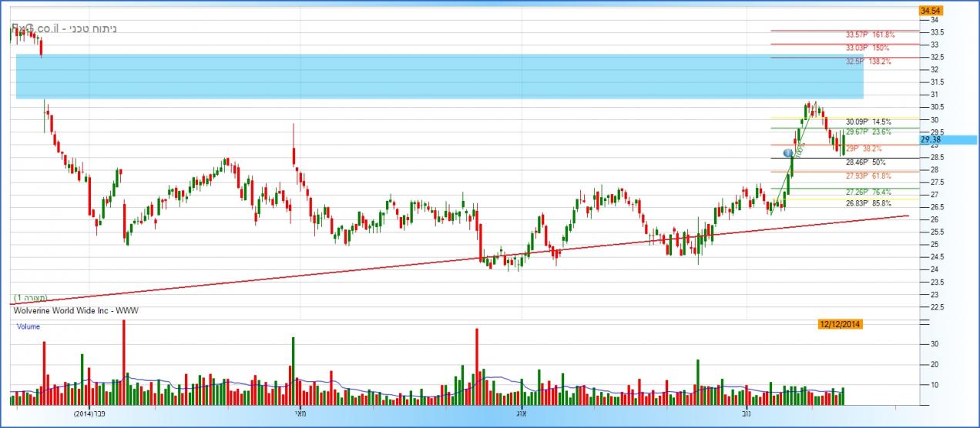Click the 61.8% Fibonacci label at 27.93

(868, 176)
